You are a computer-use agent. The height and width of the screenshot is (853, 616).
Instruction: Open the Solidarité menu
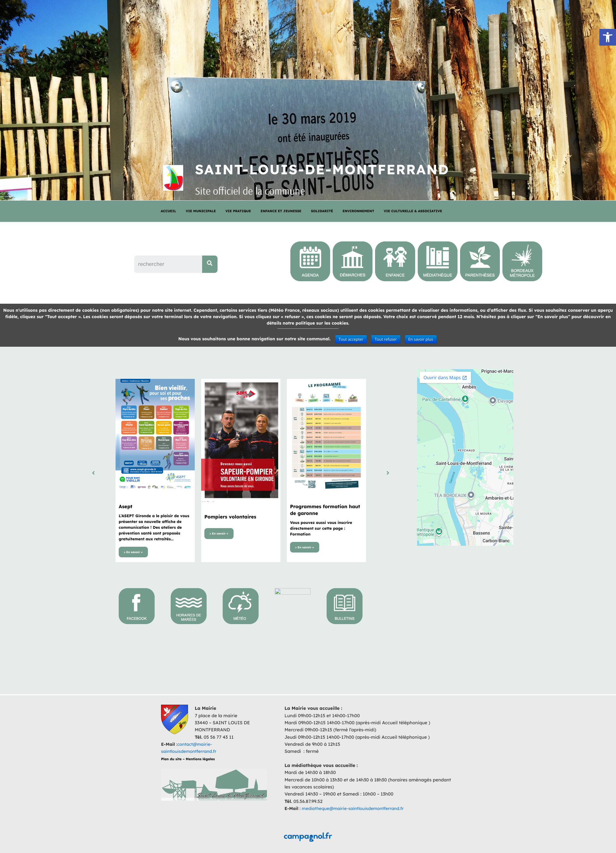coord(322,211)
